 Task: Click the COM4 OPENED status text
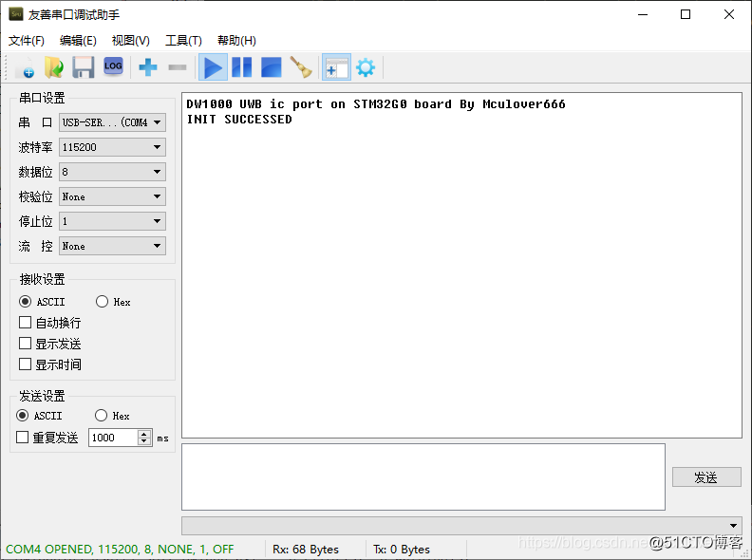click(x=120, y=549)
